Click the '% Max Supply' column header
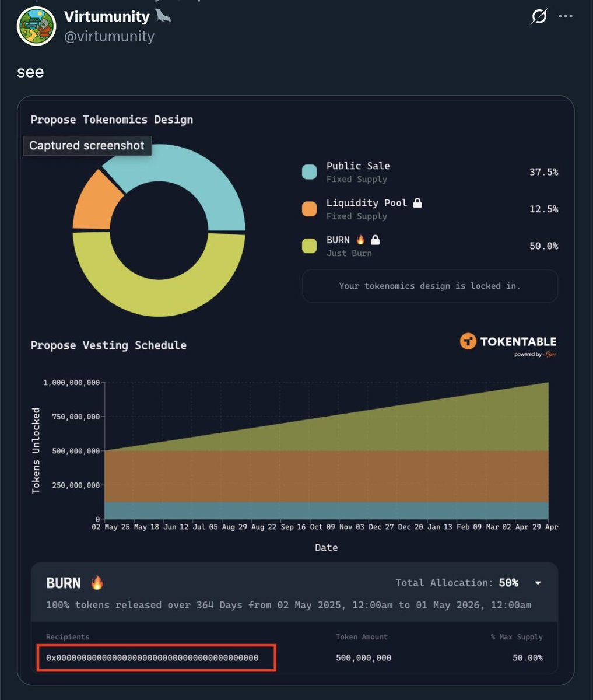The width and height of the screenshot is (593, 700). coord(517,637)
